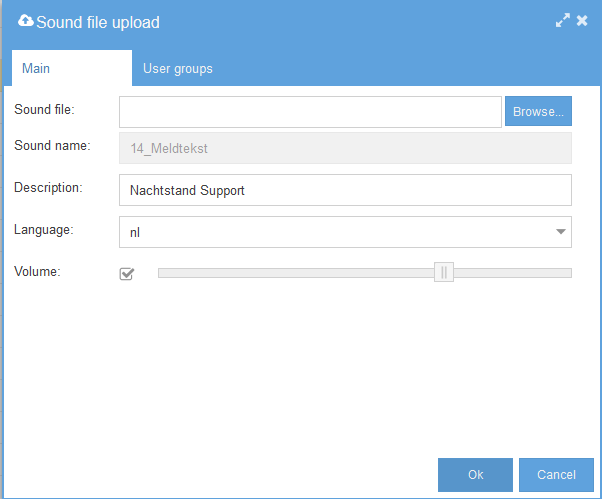Click the Volume: label

(x=37, y=271)
